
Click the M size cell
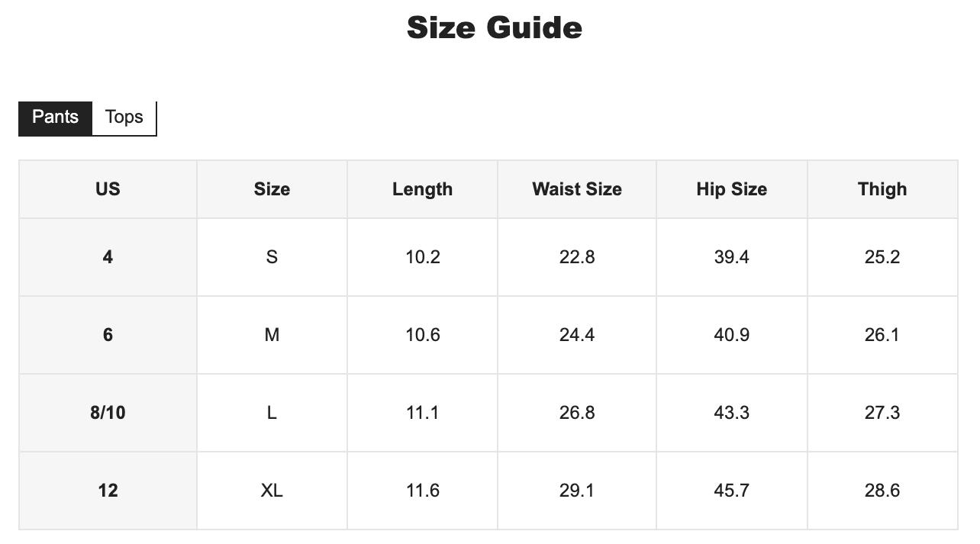click(x=272, y=335)
